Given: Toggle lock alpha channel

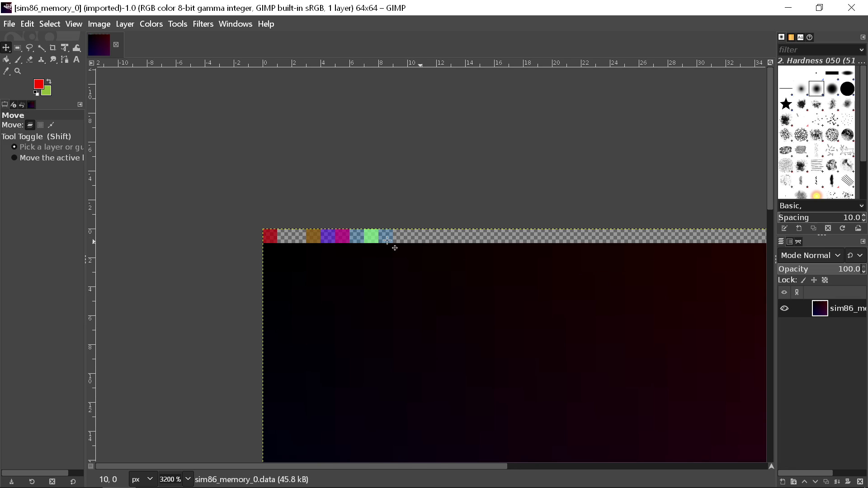Looking at the screenshot, I should click(825, 280).
